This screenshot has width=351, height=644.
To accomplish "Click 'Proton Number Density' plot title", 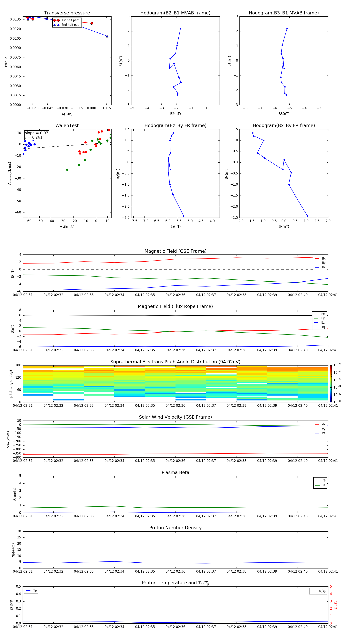I will click(x=175, y=528).
